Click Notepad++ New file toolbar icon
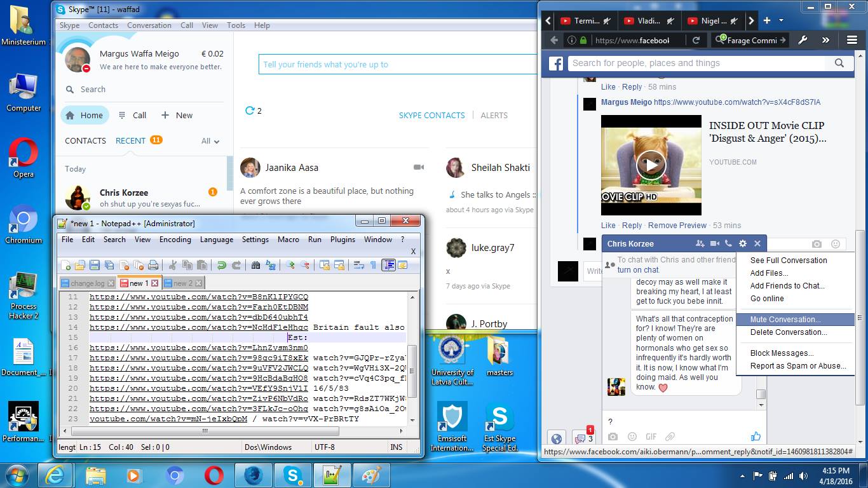Viewport: 868px width, 488px height. tap(65, 265)
